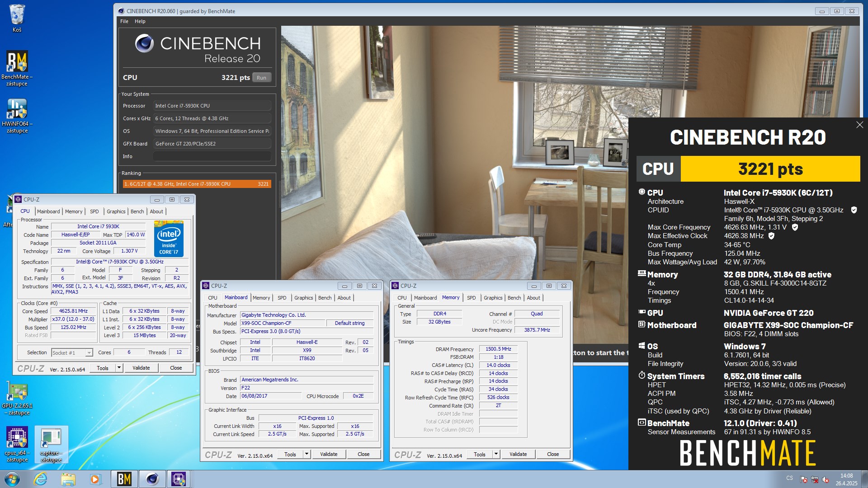Run the Cinebench CPU test
This screenshot has height=488, width=868.
coord(262,78)
